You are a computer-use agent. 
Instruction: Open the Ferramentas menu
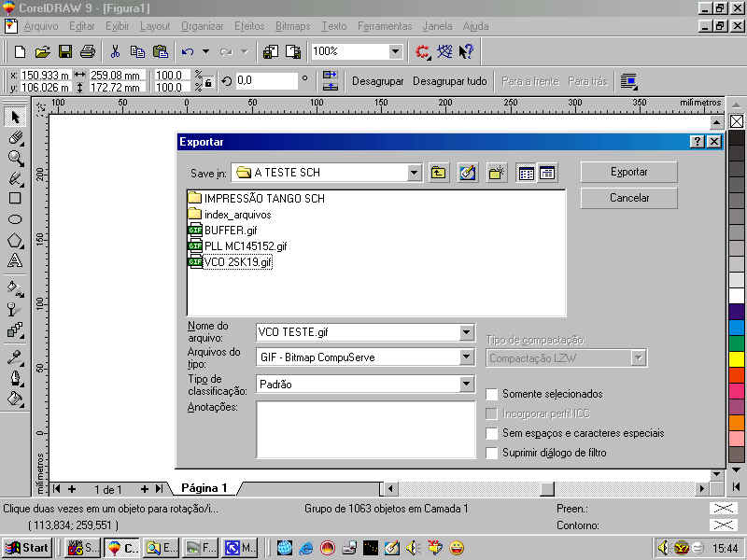coord(384,26)
